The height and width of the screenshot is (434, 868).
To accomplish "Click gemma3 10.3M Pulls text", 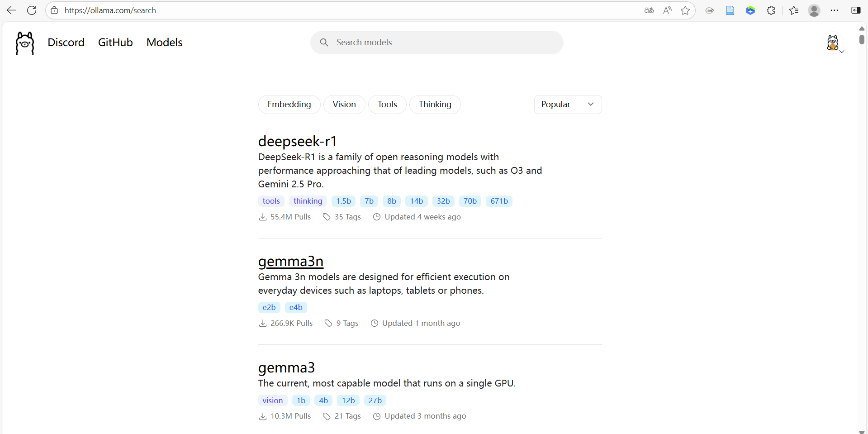I will click(291, 416).
